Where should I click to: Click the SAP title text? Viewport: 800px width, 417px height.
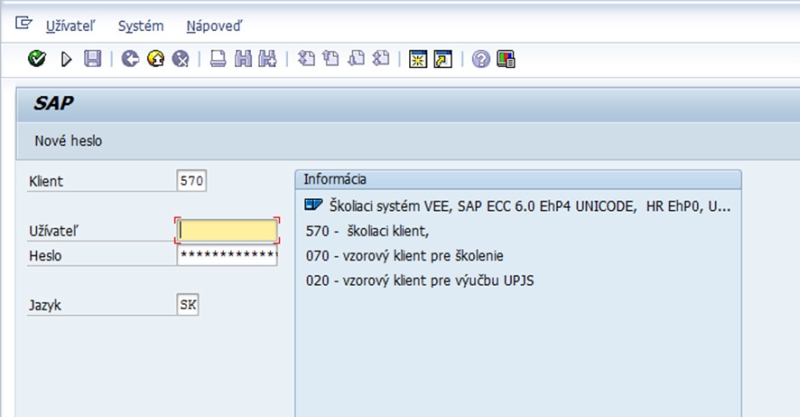coord(54,104)
